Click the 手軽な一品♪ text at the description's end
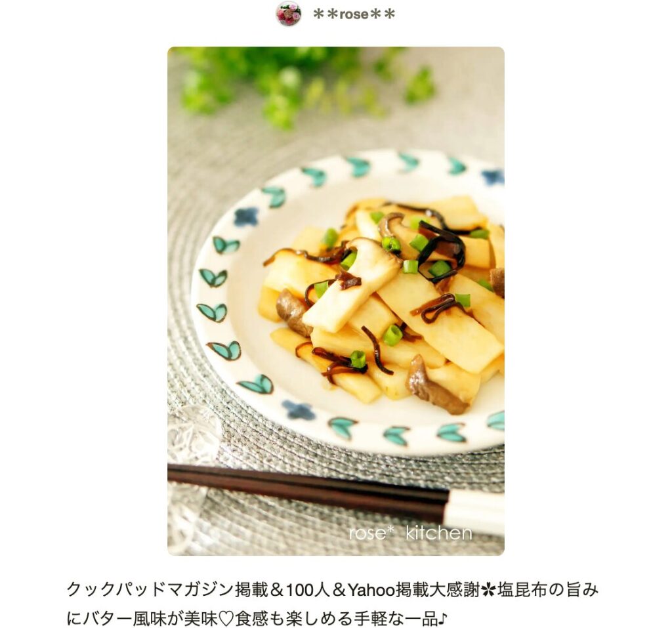672x628 pixels. click(x=400, y=618)
